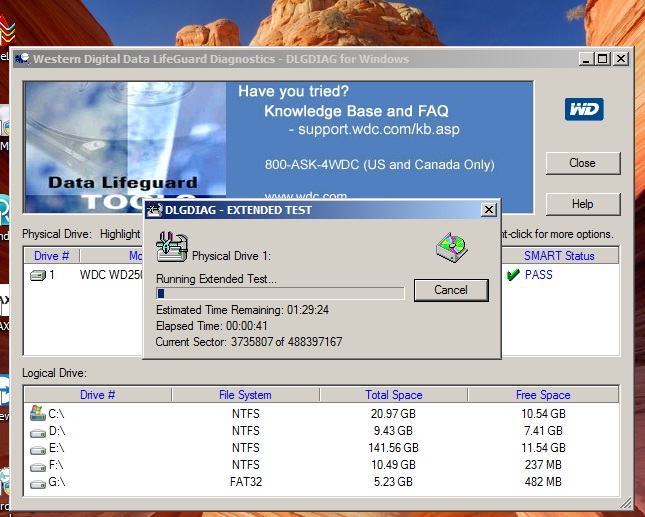The width and height of the screenshot is (645, 517).
Task: Click the PASS SMART status text
Action: click(538, 275)
